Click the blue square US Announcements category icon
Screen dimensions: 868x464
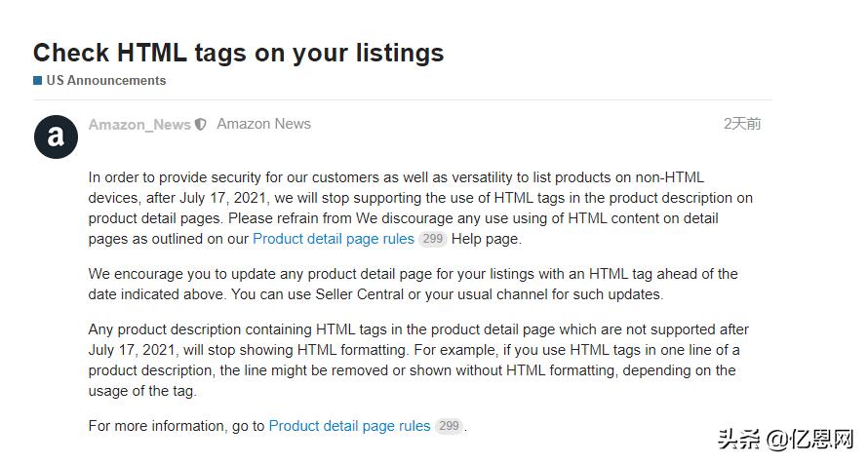click(37, 81)
